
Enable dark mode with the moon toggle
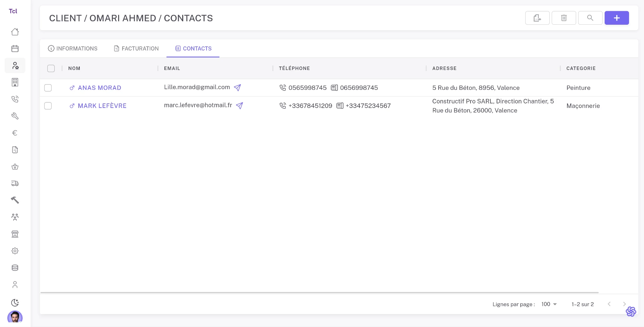click(x=15, y=303)
